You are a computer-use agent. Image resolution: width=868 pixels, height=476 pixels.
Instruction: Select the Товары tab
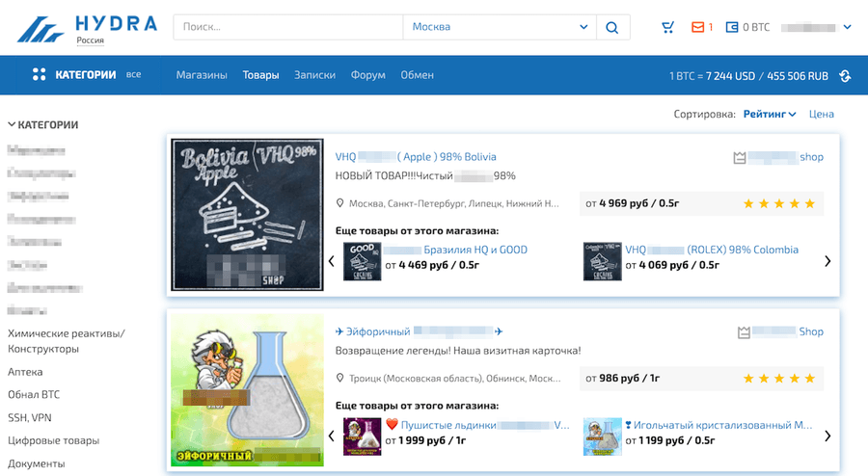pyautogui.click(x=260, y=75)
